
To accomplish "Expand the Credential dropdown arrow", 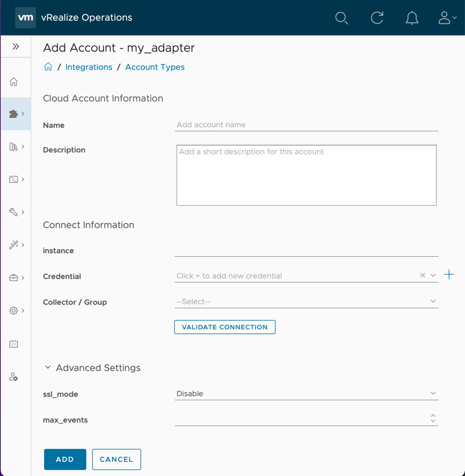I will coord(434,275).
